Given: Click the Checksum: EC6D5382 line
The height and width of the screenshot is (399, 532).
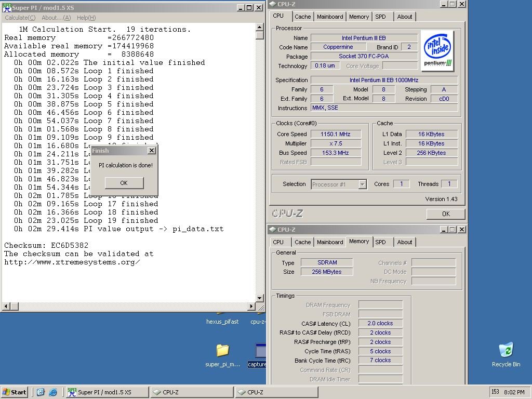Looking at the screenshot, I should point(46,245).
